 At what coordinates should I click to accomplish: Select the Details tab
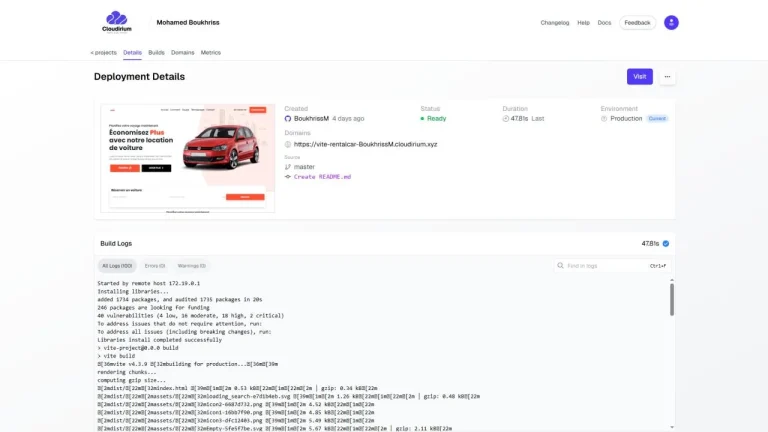[x=132, y=52]
